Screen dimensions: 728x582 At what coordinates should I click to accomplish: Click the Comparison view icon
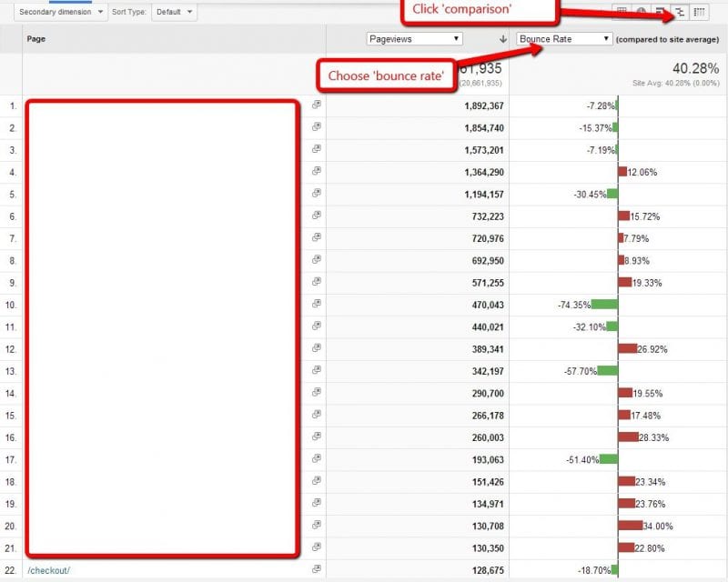coord(679,12)
